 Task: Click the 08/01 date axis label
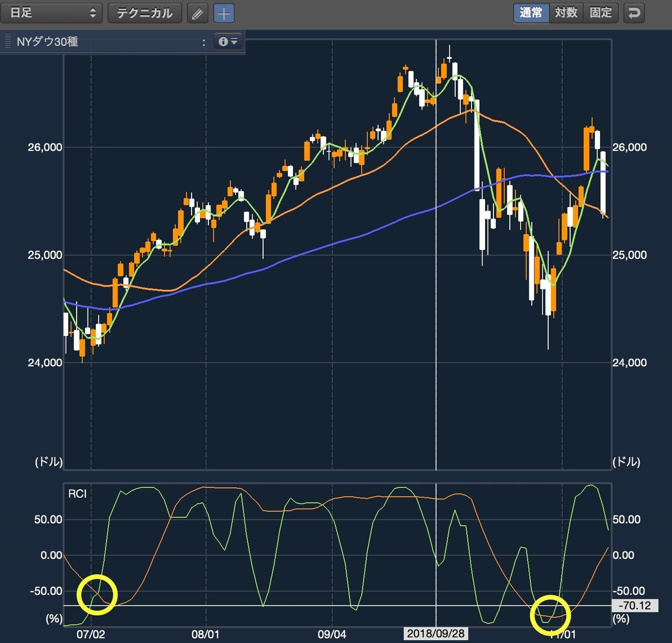click(205, 634)
